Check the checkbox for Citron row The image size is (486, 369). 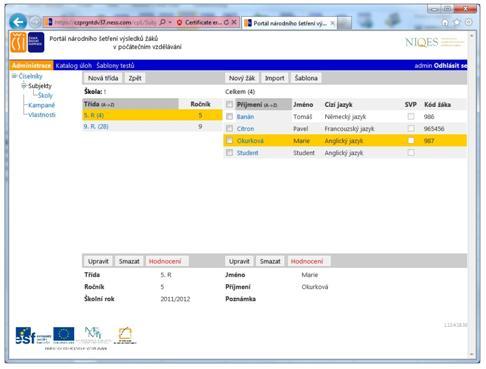(229, 128)
